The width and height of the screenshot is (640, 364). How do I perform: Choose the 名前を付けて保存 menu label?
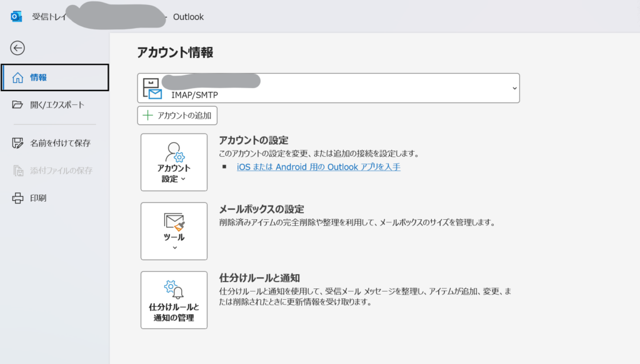[x=61, y=143]
